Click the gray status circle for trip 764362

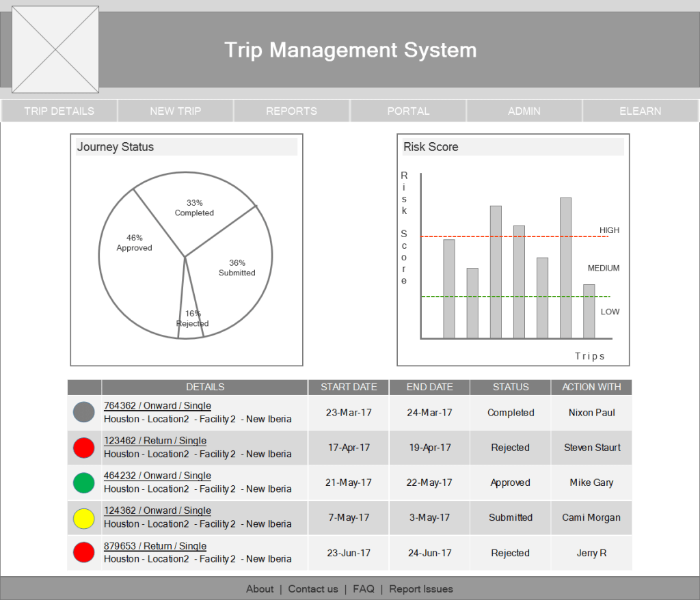coord(83,413)
